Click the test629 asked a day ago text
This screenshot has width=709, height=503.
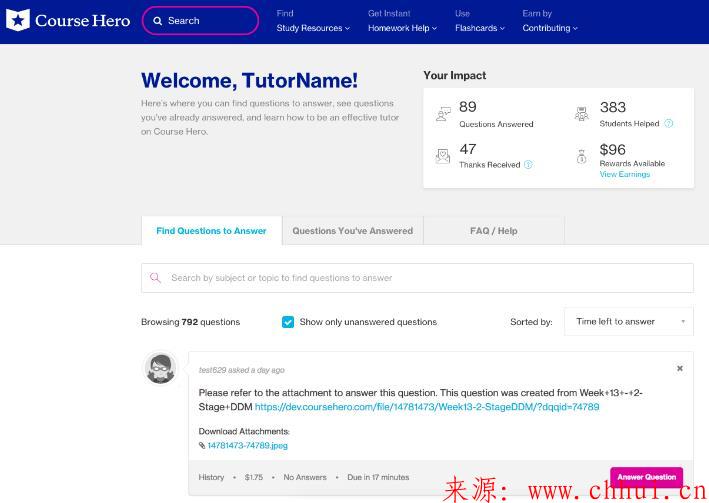click(241, 370)
